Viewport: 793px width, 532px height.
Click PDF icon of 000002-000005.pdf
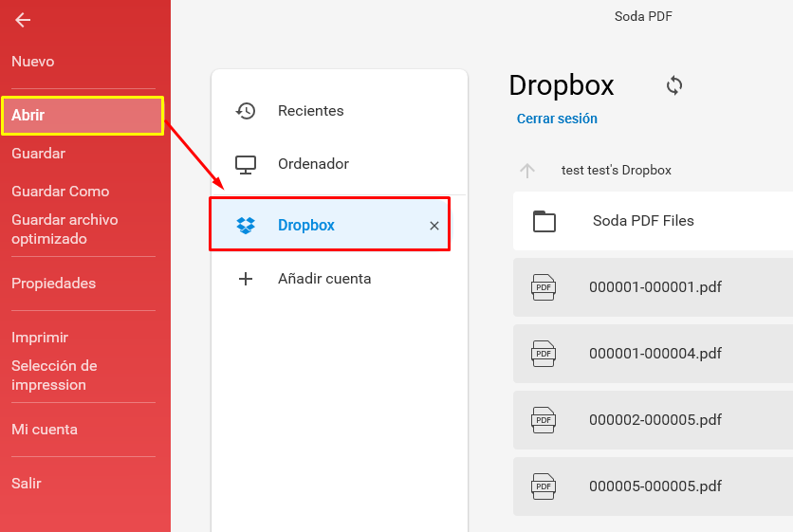coord(544,420)
